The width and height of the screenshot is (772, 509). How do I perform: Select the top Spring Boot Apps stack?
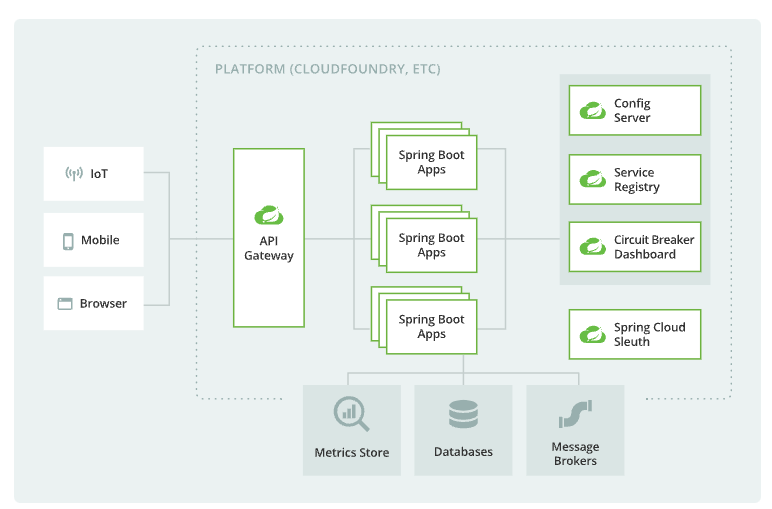[x=424, y=156]
